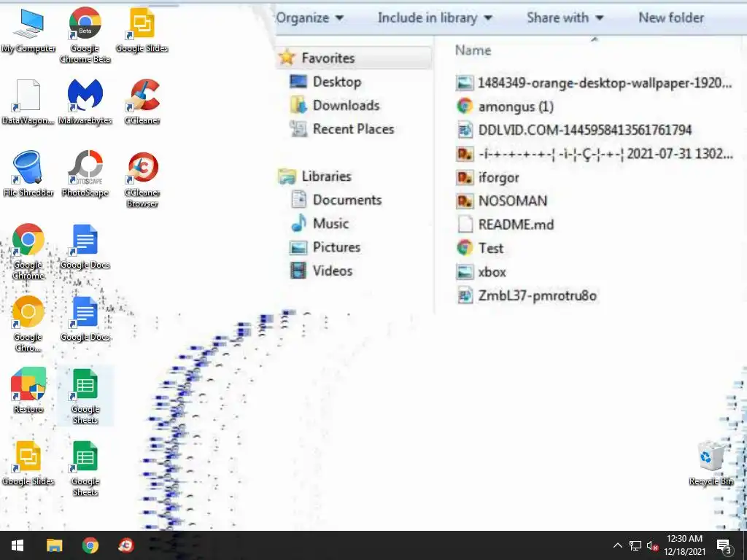The width and height of the screenshot is (747, 560).
Task: Open File Explorer from the taskbar
Action: [54, 545]
